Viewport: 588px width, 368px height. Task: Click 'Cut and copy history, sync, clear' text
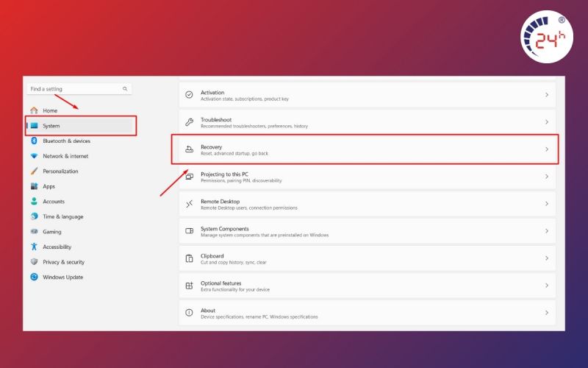233,263
